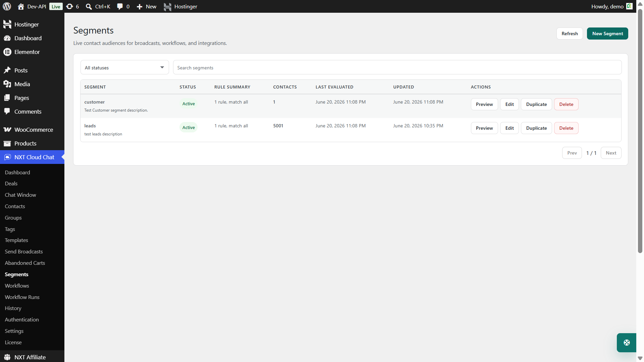The height and width of the screenshot is (362, 644).
Task: Click the Live badge in admin bar
Action: click(56, 6)
